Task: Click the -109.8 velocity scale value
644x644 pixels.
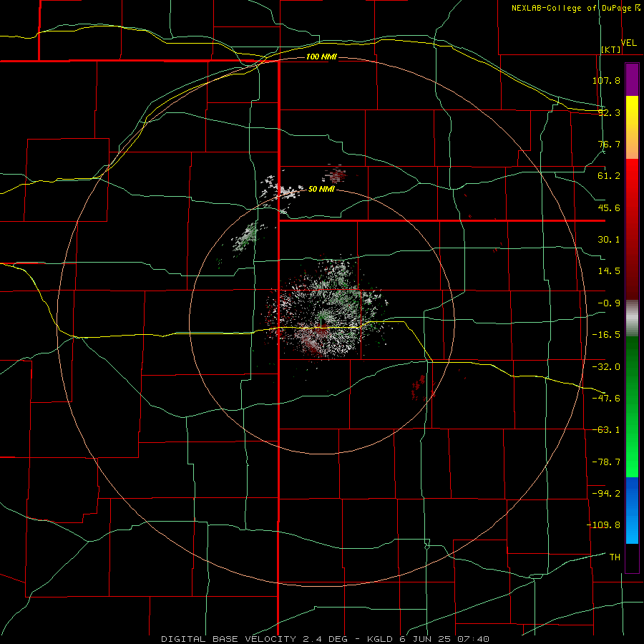Action: tap(603, 525)
